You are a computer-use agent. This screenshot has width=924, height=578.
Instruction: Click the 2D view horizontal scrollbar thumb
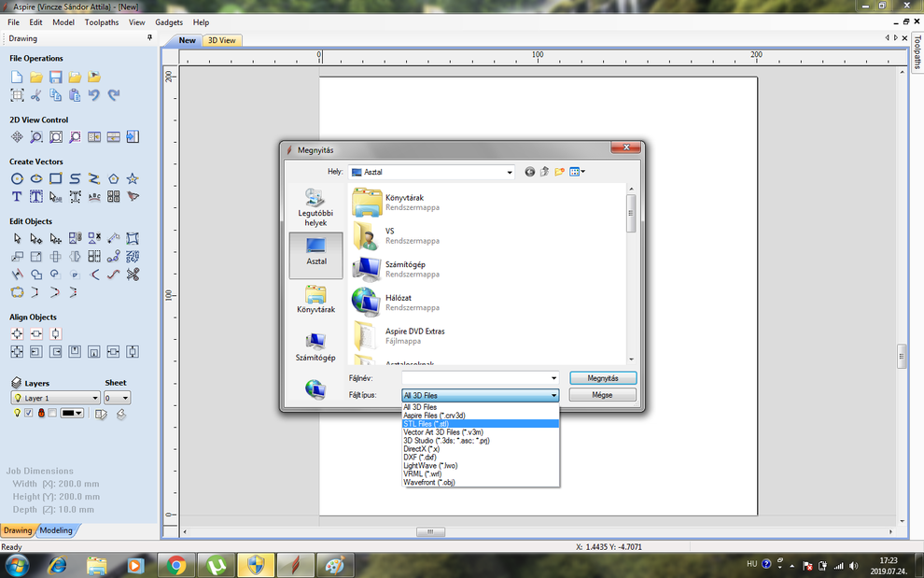tap(430, 531)
